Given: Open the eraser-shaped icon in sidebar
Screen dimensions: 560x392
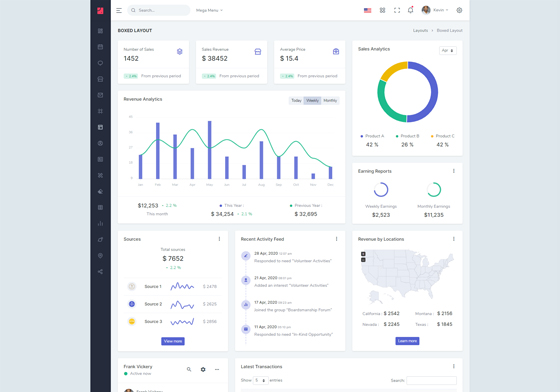Looking at the screenshot, I should (x=100, y=192).
